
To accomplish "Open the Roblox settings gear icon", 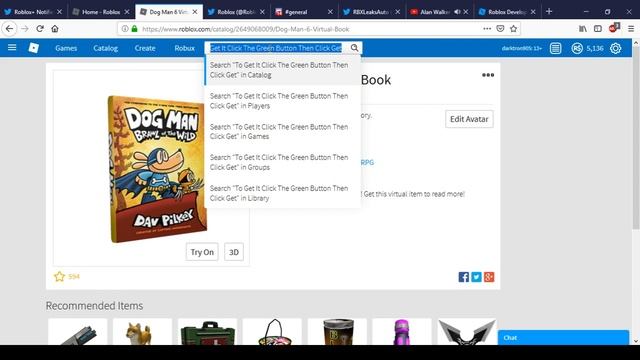I will (x=616, y=48).
